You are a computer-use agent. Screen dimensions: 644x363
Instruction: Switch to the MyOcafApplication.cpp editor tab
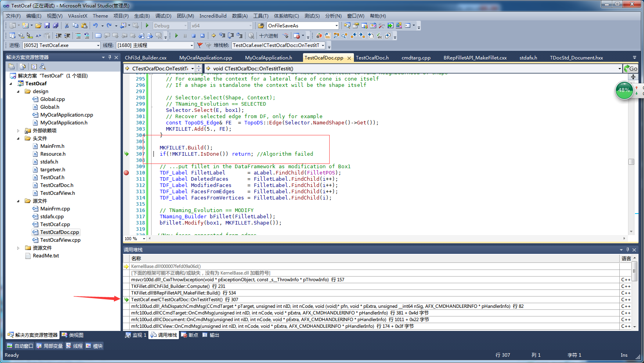206,58
